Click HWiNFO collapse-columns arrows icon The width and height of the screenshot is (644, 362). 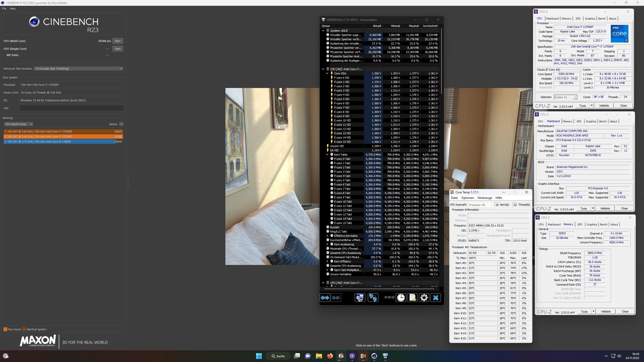coord(336,298)
